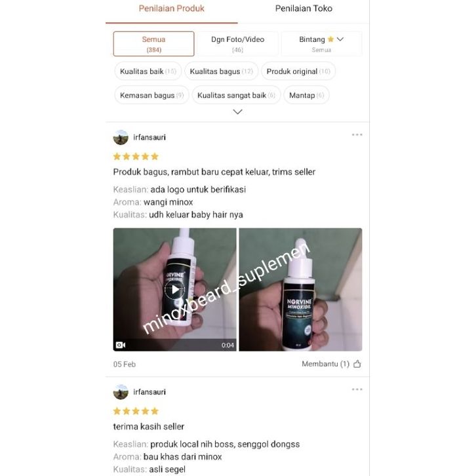Tap the second irfansauri profile avatar

[121, 392]
